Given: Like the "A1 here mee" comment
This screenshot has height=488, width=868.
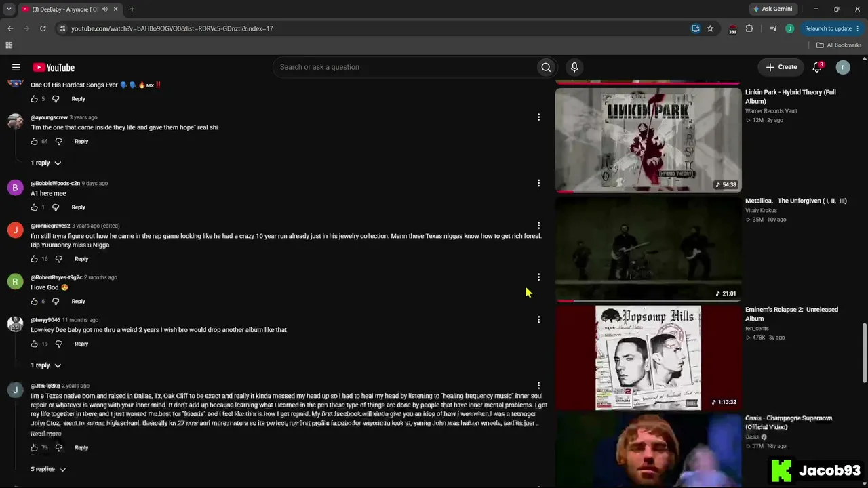Looking at the screenshot, I should click(x=34, y=207).
